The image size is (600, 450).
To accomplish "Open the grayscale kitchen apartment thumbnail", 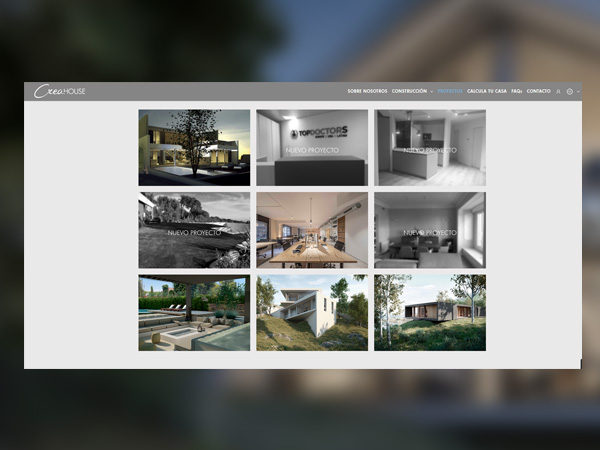I will (430, 148).
